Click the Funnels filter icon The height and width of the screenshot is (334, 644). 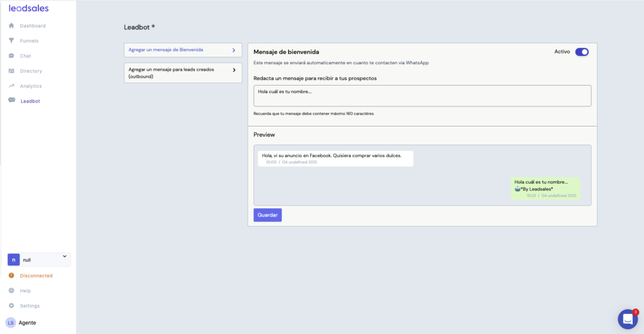[x=11, y=41]
